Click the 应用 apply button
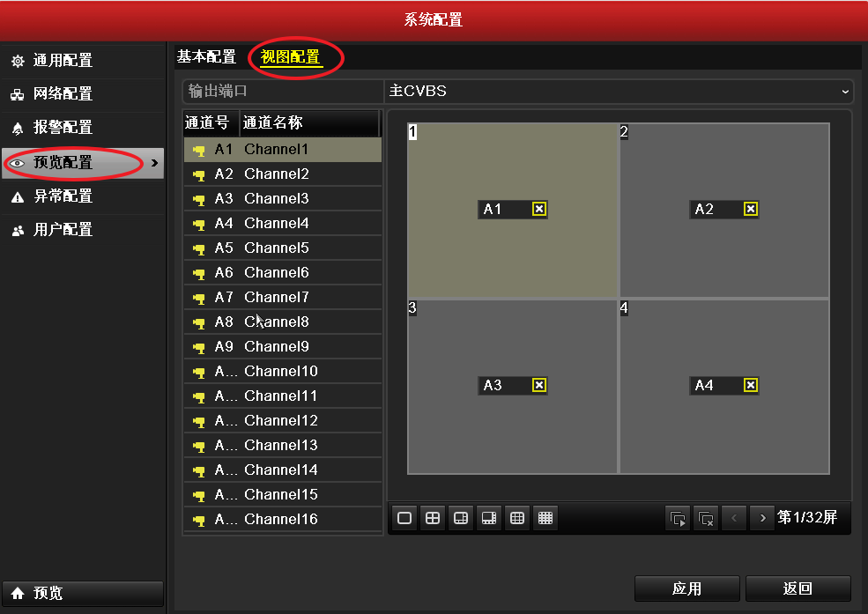Image resolution: width=868 pixels, height=614 pixels. coord(686,588)
